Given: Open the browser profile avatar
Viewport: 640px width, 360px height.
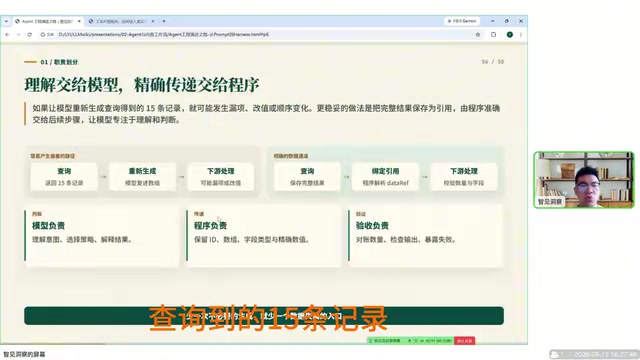Looking at the screenshot, I should (509, 35).
